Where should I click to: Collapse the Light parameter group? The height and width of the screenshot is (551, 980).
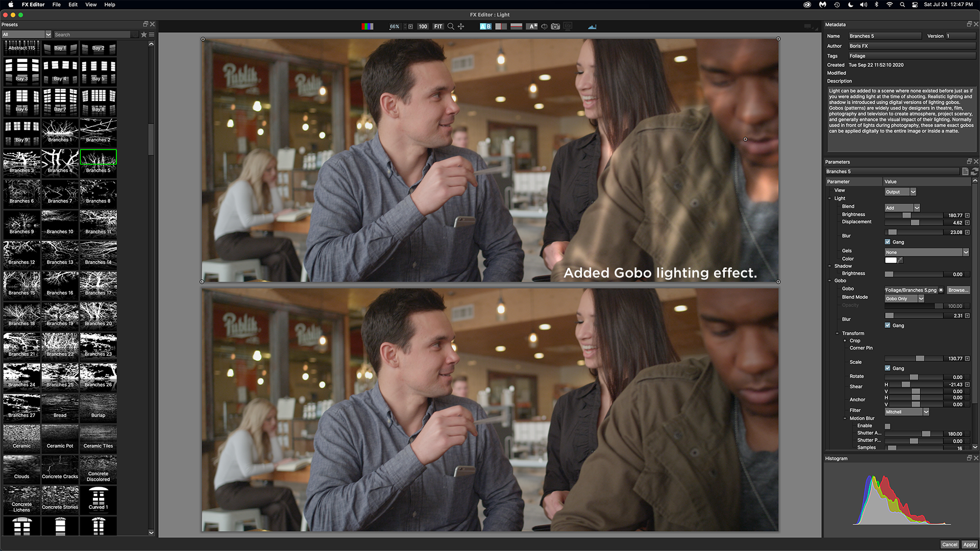click(829, 198)
